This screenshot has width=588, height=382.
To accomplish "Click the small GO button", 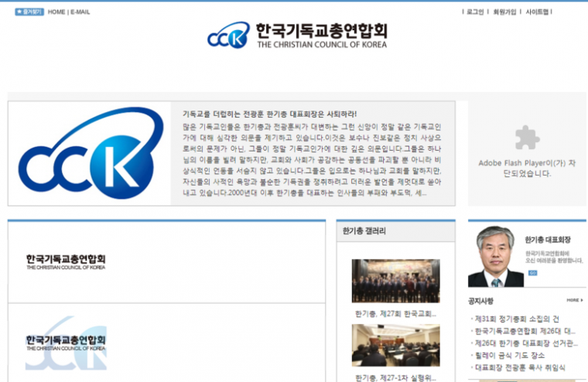I will (532, 273).
